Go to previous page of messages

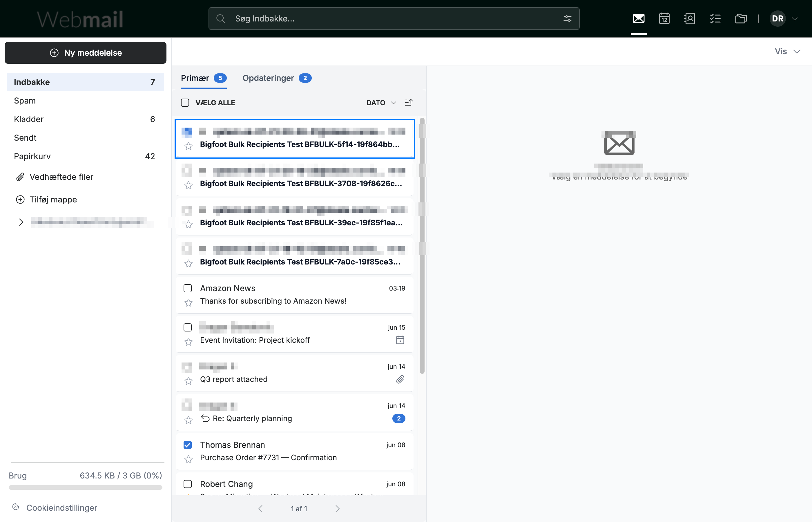tap(260, 508)
